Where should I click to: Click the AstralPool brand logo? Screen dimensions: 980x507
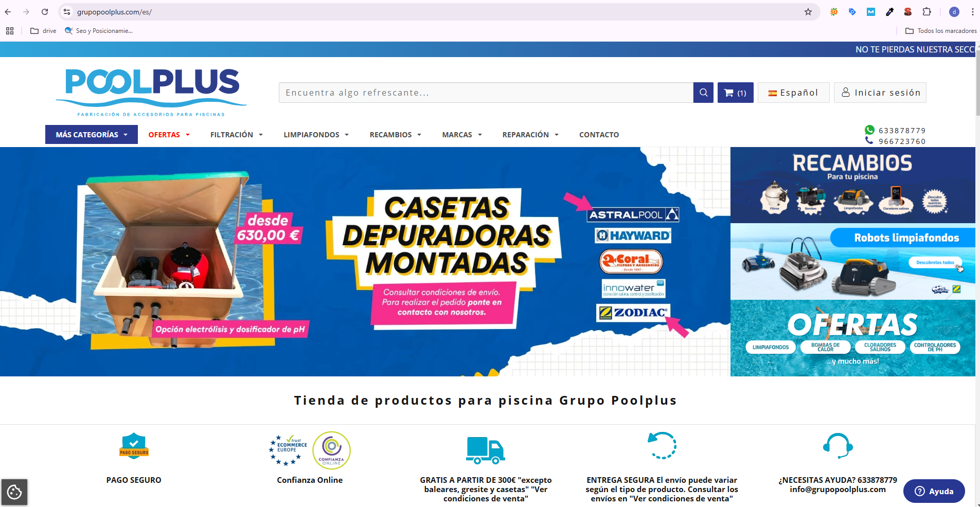click(633, 214)
